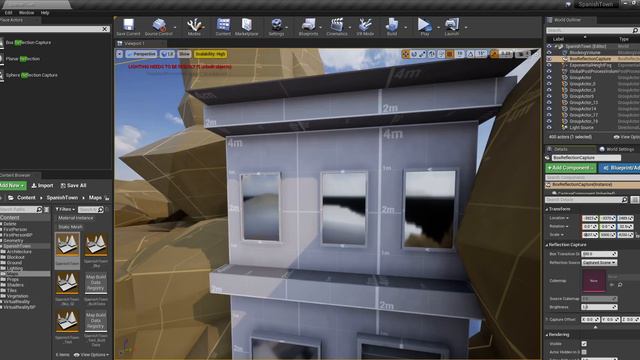Toggle the viewport grid snapping icon
Screen dimensions: 640x360
click(x=450, y=54)
